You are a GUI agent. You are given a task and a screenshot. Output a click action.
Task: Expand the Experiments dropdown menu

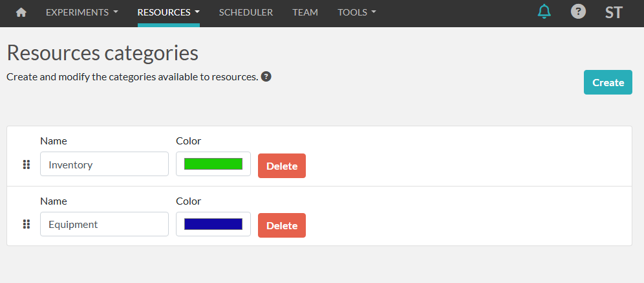(x=81, y=12)
